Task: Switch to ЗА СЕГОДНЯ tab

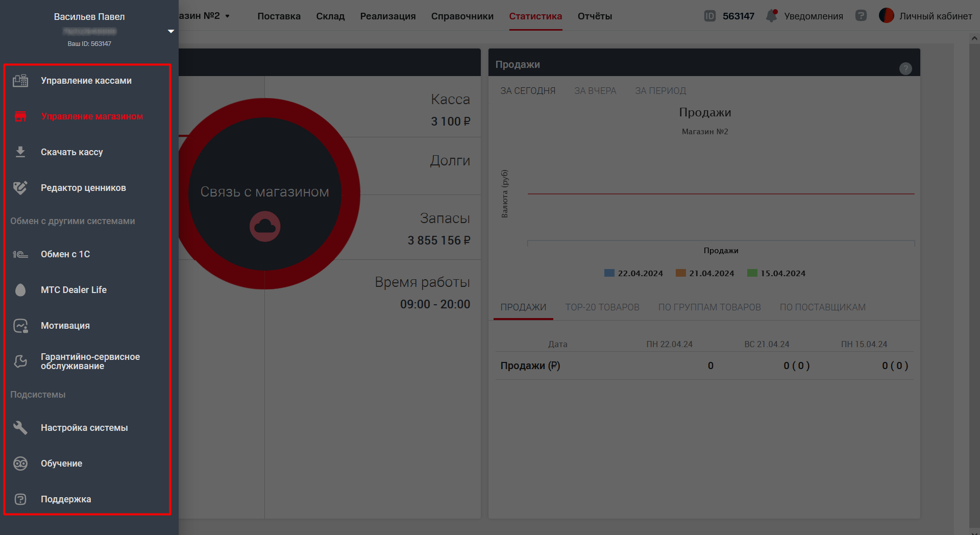Action: point(528,91)
